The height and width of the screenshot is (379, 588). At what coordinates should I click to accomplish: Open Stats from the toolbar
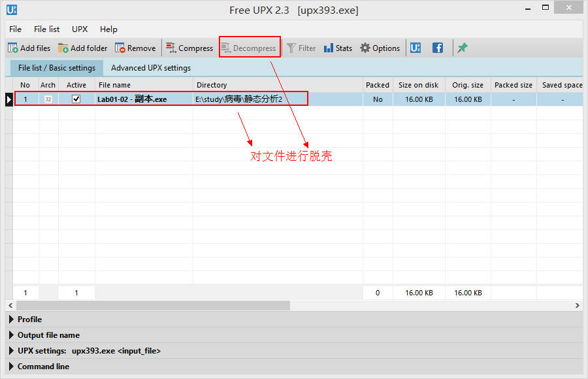pyautogui.click(x=329, y=48)
